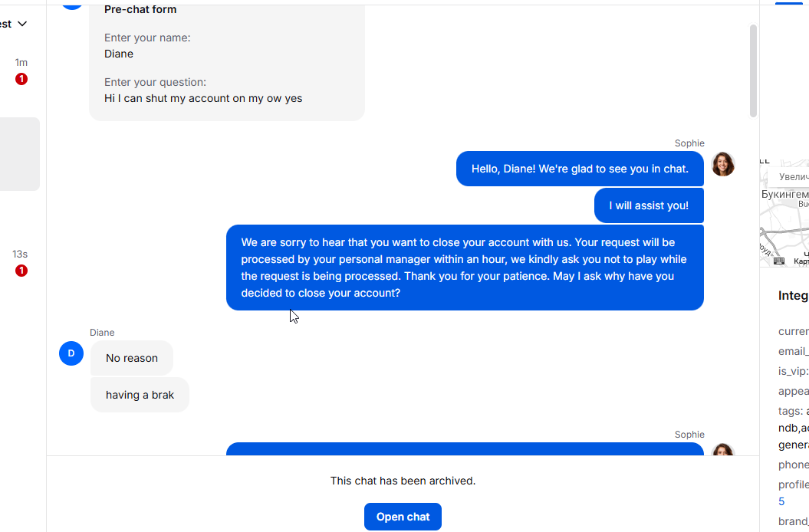The image size is (809, 532).
Task: Click the map keyboard shortcuts icon
Action: coord(779,261)
